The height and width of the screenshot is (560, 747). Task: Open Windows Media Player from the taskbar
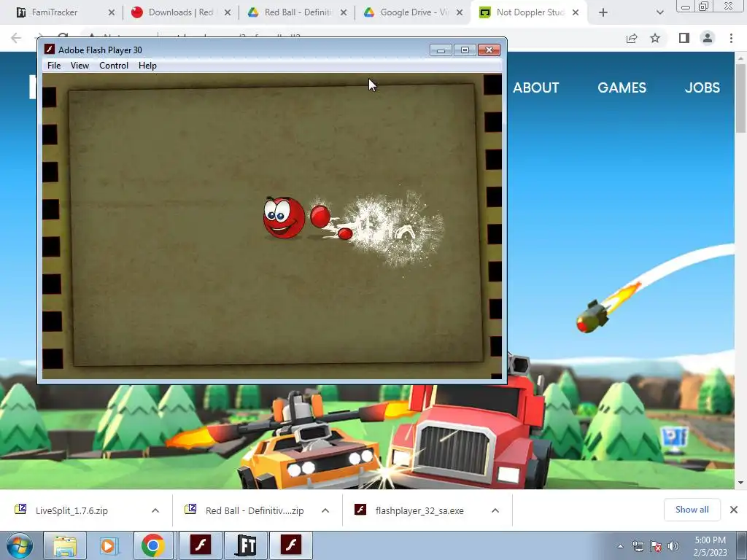108,545
